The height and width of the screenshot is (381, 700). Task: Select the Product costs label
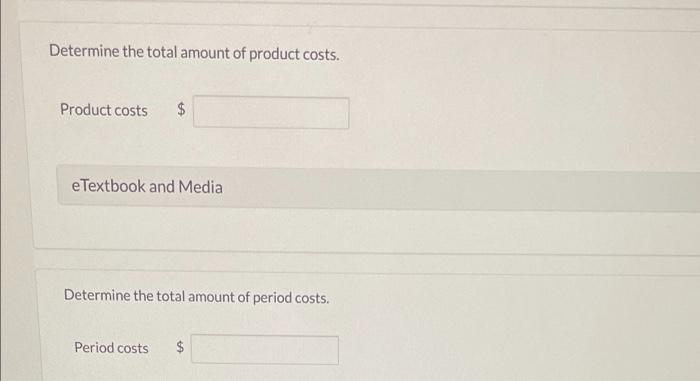coord(104,110)
